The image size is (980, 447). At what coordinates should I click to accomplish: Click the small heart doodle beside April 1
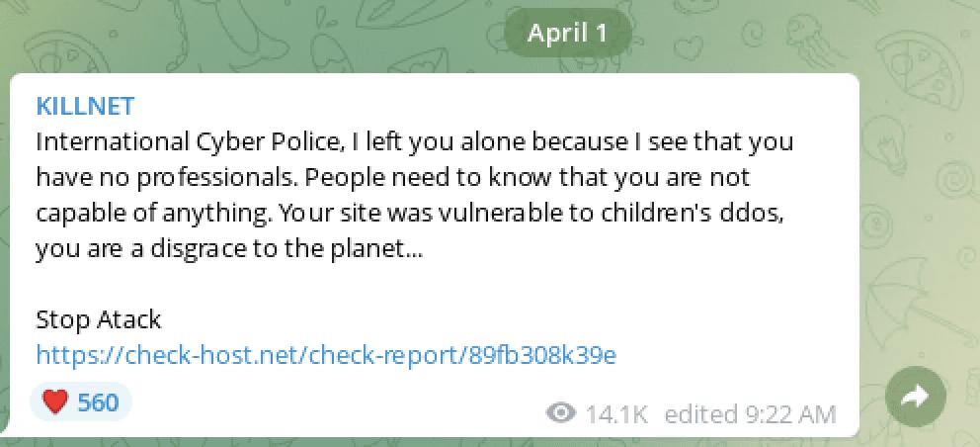coord(688,47)
